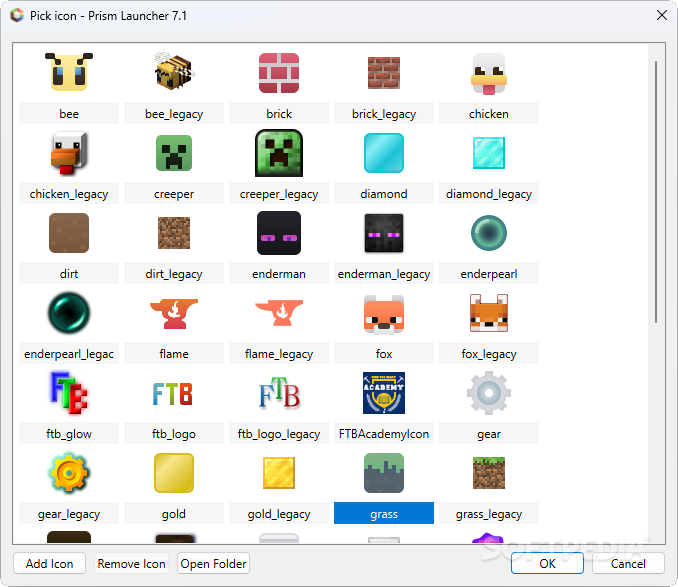Click the chicken_legacy text label
The image size is (678, 587).
(69, 194)
